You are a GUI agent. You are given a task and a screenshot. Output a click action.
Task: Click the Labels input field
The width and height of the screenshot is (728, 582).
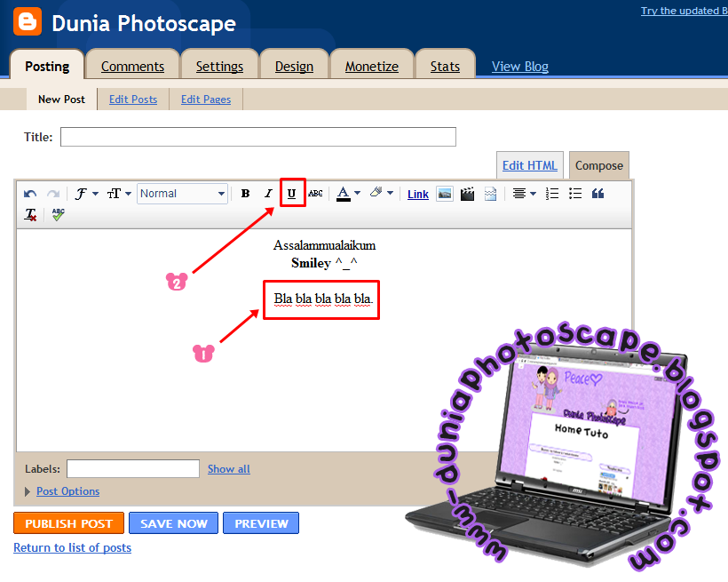click(x=133, y=468)
